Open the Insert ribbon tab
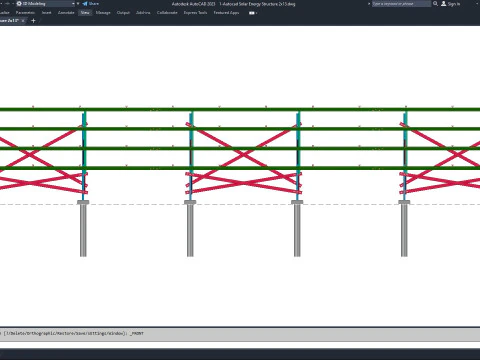This screenshot has height=360, width=480. click(46, 13)
